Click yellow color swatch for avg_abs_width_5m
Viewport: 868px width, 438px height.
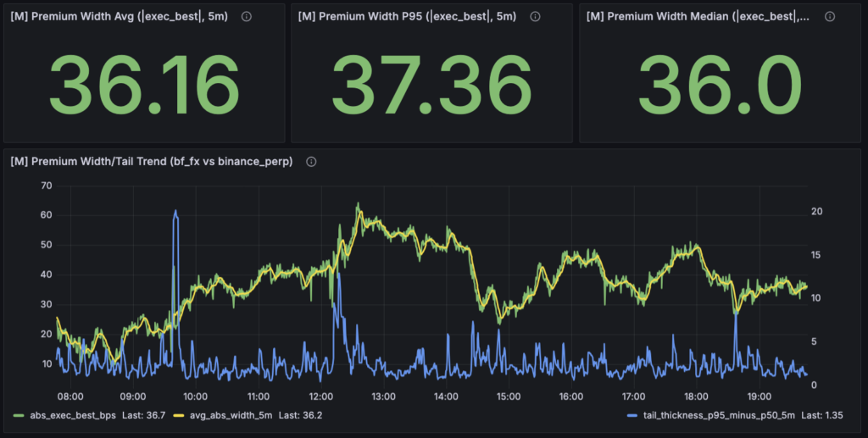tap(177, 415)
